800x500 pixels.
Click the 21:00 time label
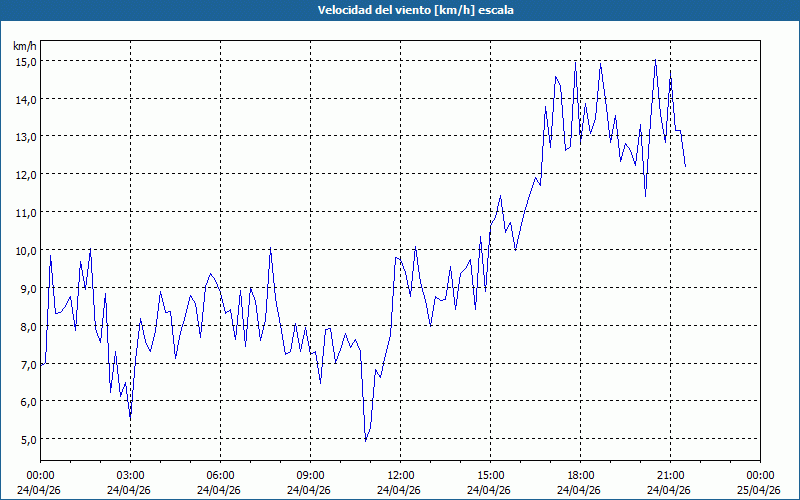[x=670, y=475]
